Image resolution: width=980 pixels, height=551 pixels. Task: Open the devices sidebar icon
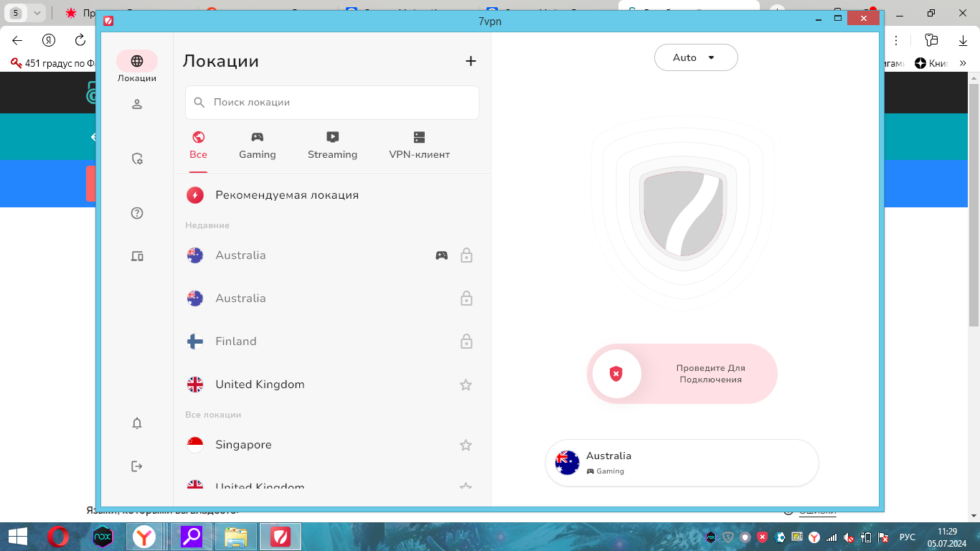(x=137, y=256)
